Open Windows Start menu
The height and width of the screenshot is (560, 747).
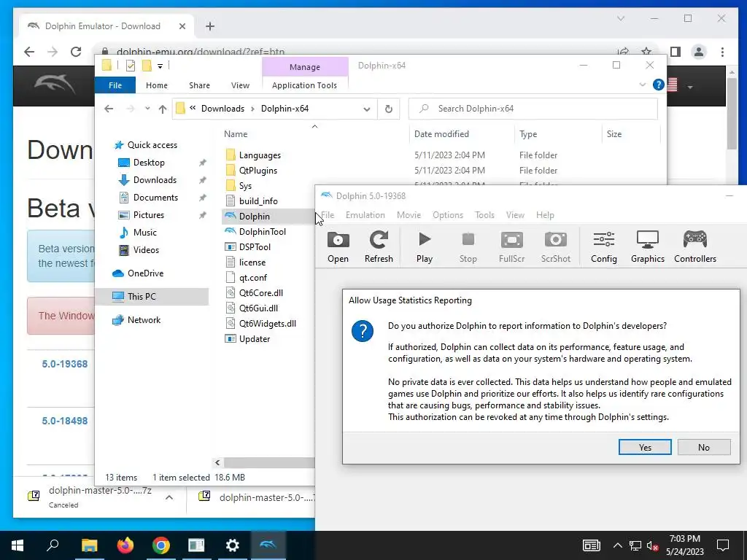click(x=18, y=545)
